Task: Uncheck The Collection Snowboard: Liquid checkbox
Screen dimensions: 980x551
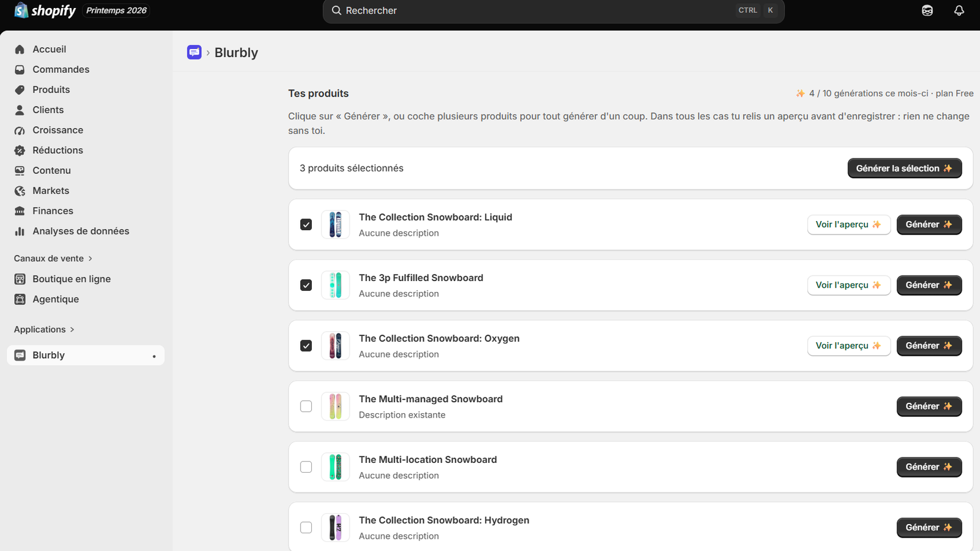Action: coord(306,225)
